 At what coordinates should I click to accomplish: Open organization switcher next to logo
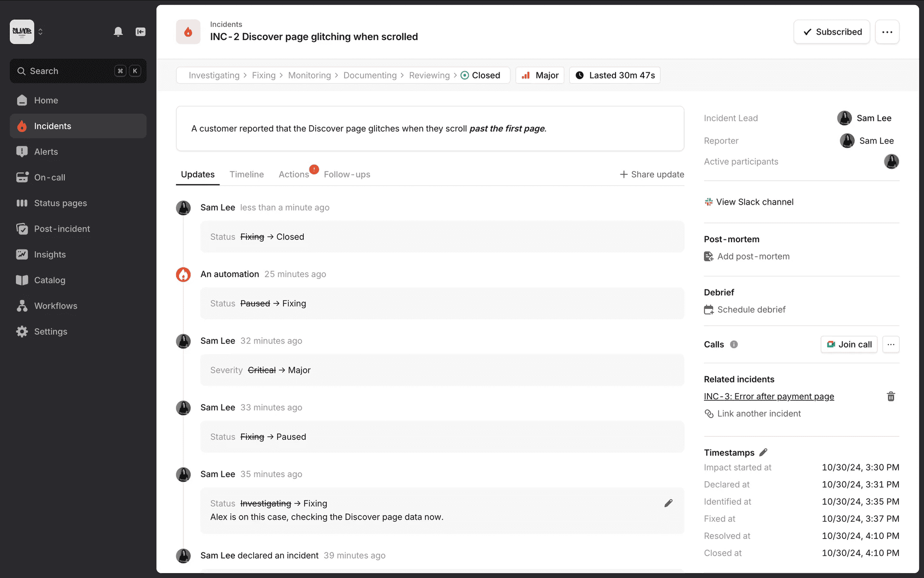pos(40,32)
